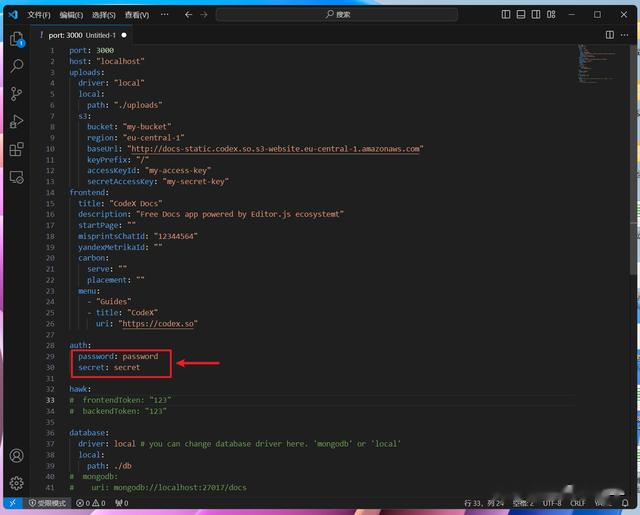Click the 'port: 3000' line

(91, 50)
